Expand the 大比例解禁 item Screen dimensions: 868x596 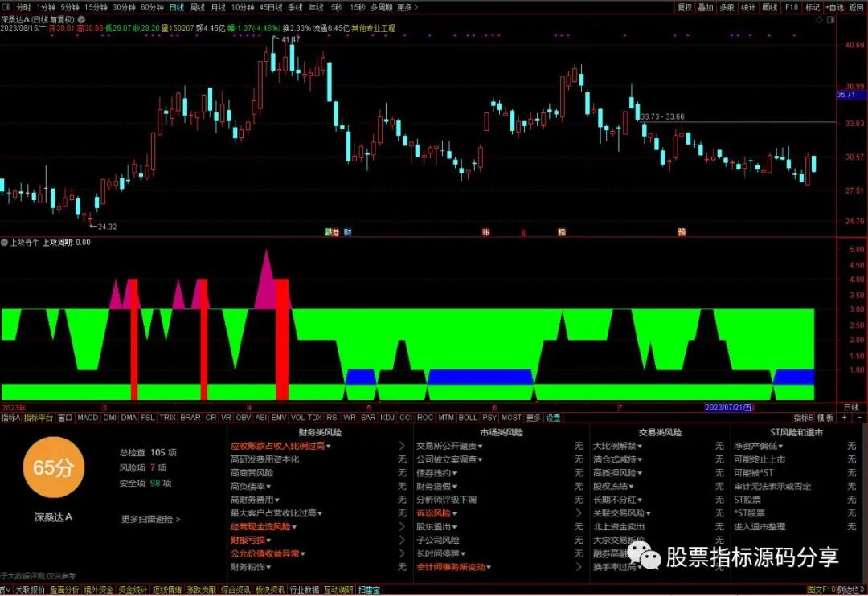[x=640, y=446]
